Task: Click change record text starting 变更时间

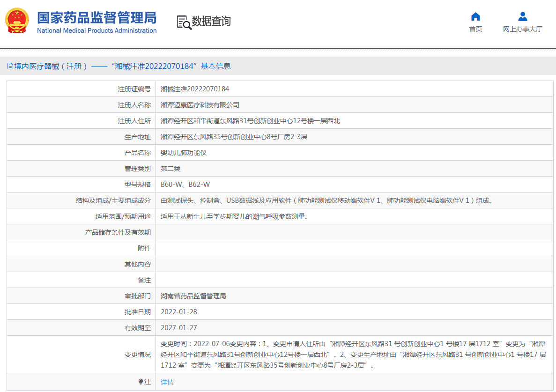Action: pyautogui.click(x=353, y=355)
